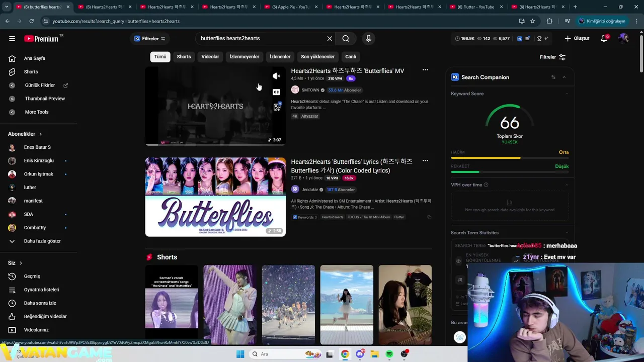
Task: Click the Butterflies Color Coded Lyrics thumbnail
Action: click(215, 197)
